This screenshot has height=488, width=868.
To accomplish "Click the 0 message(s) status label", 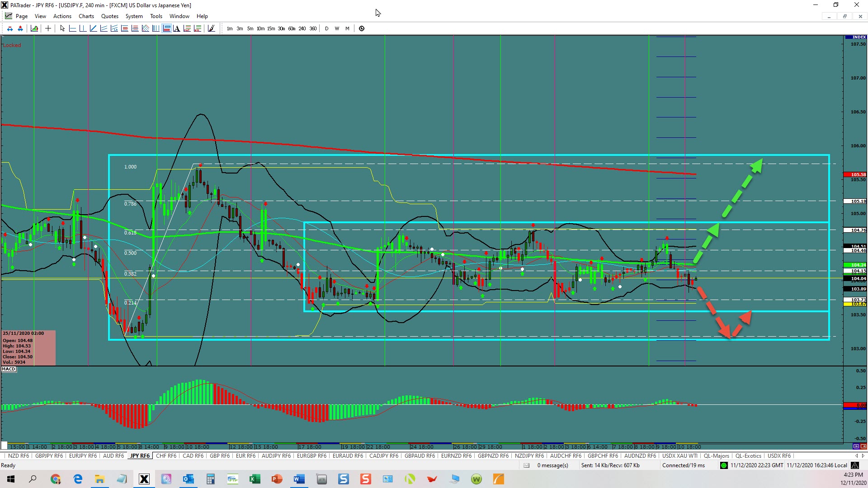I will pyautogui.click(x=552, y=465).
